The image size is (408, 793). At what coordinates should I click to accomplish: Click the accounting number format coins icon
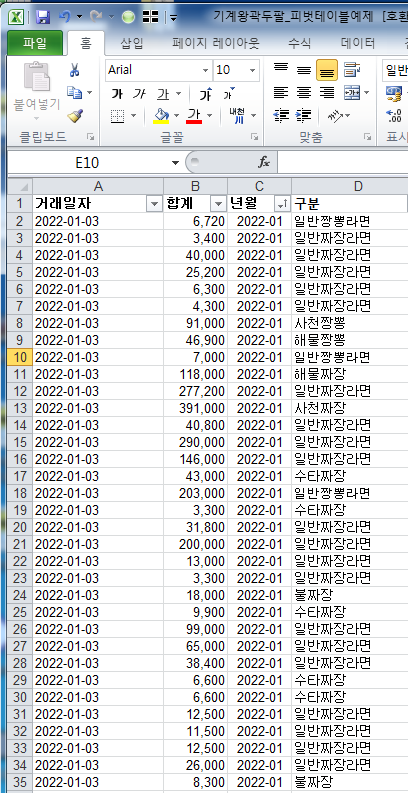395,93
